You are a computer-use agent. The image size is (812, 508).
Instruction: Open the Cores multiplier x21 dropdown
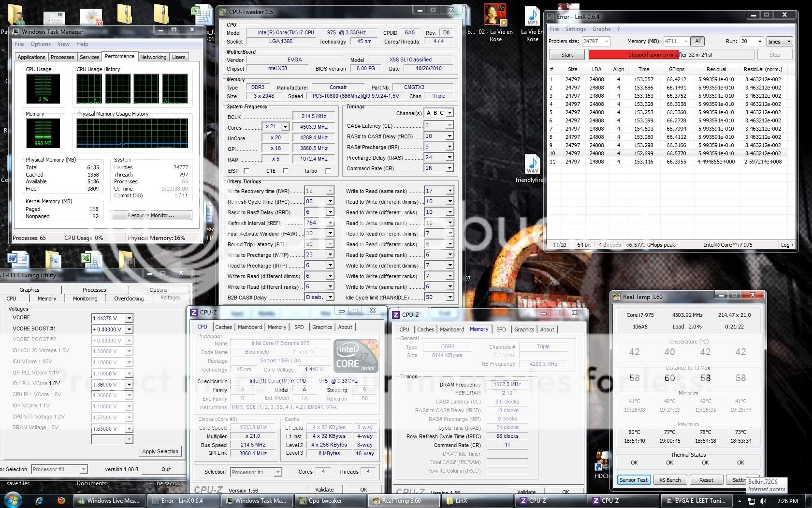coord(285,127)
